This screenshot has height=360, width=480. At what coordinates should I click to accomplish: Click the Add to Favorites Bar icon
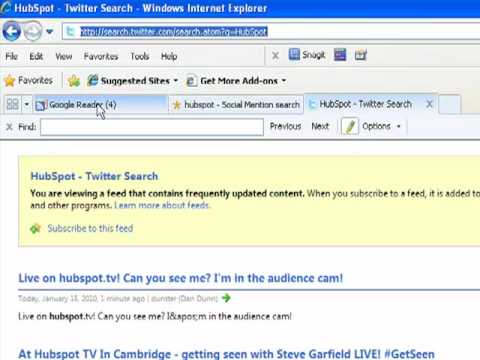coord(74,81)
